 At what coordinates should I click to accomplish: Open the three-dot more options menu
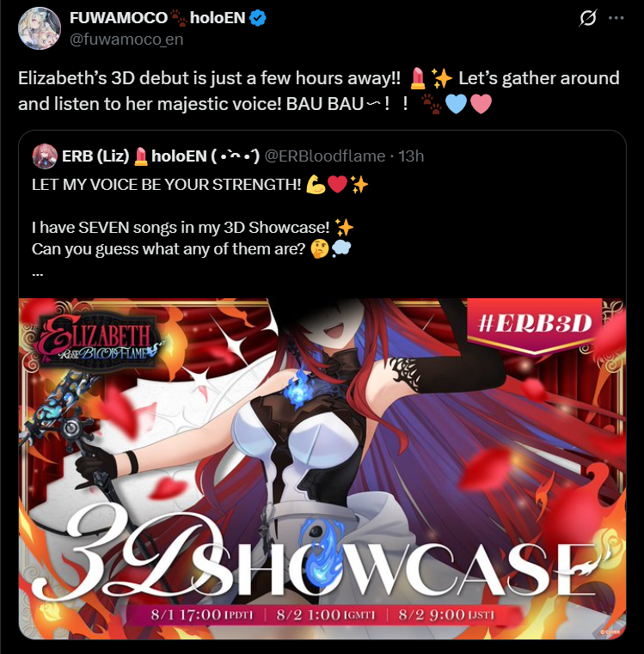coord(616,18)
